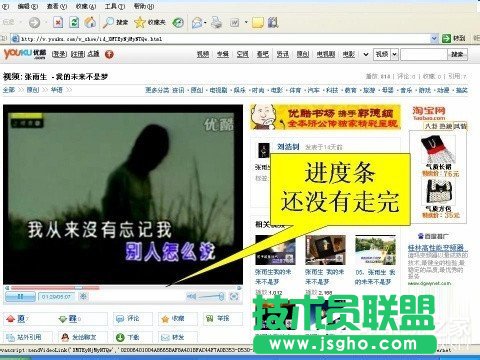This screenshot has width=480, height=360.
Task: Expand the address bar dropdown arrow
Action: [x=434, y=39]
